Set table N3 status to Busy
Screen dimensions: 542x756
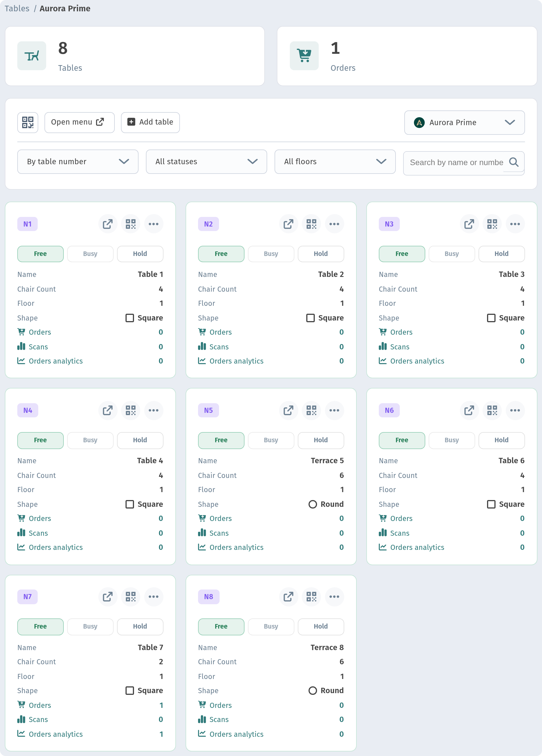(x=452, y=254)
